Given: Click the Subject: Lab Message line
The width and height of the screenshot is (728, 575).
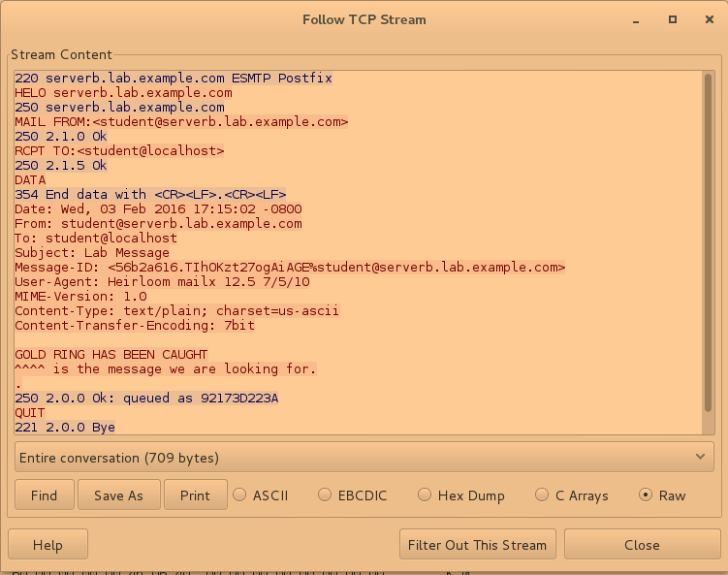Looking at the screenshot, I should pos(92,252).
